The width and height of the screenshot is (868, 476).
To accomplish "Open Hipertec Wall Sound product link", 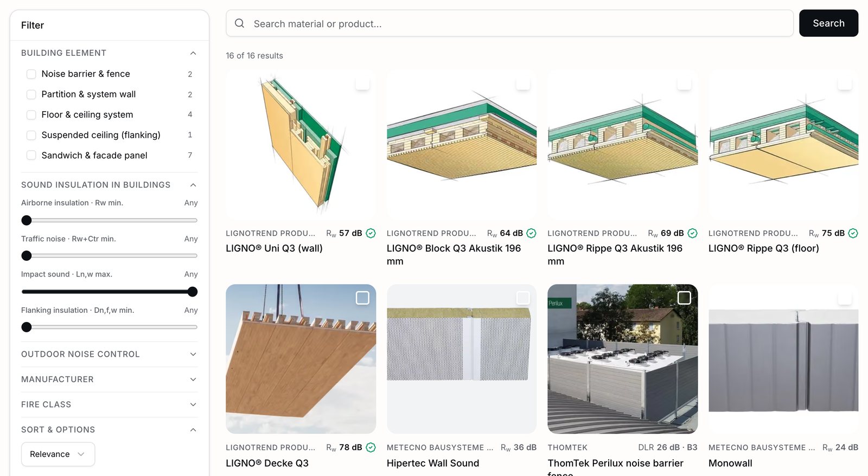I will [433, 464].
